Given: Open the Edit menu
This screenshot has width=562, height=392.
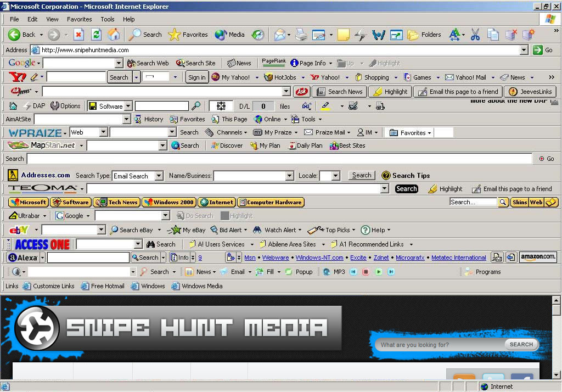Looking at the screenshot, I should tap(32, 19).
